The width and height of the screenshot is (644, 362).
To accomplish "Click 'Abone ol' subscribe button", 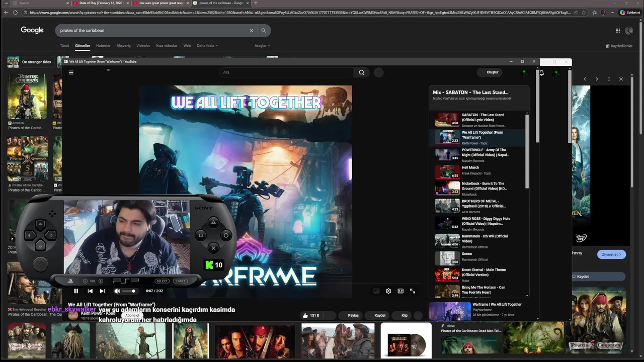I will [132, 315].
